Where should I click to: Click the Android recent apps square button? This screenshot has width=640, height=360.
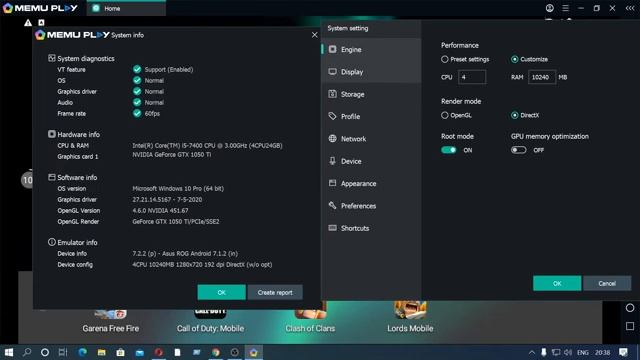click(630, 326)
